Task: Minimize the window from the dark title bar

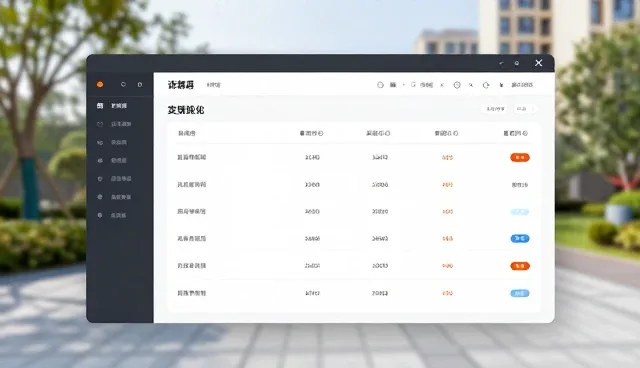Action: click(501, 63)
